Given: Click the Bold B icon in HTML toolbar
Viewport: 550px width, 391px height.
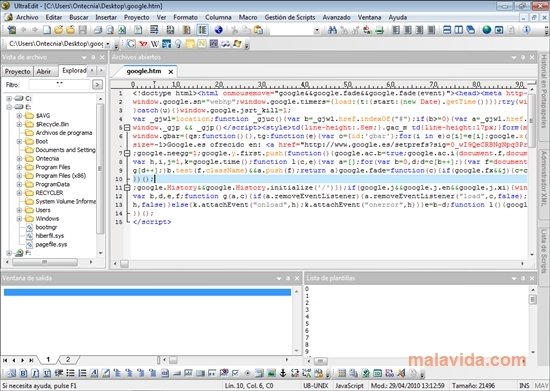Looking at the screenshot, I should 23,373.
